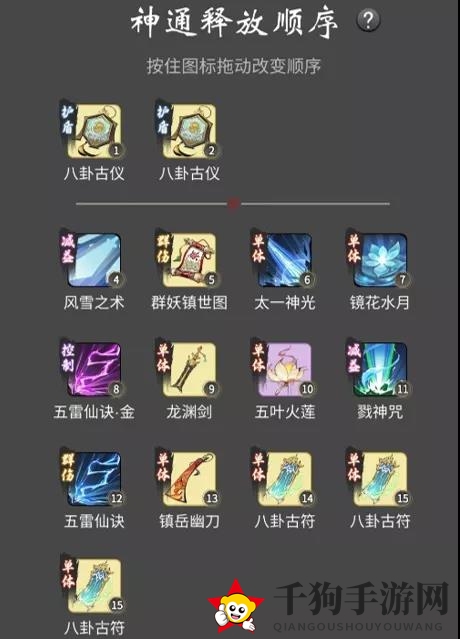Screen dimensions: 460x639
Task: Open the question mark help icon
Action: tap(368, 20)
